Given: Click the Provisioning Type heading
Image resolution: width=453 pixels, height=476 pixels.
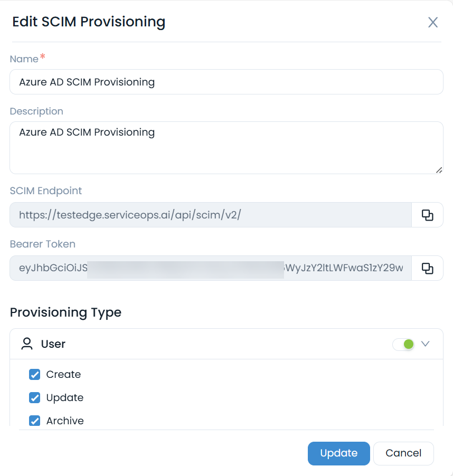Looking at the screenshot, I should tap(65, 312).
